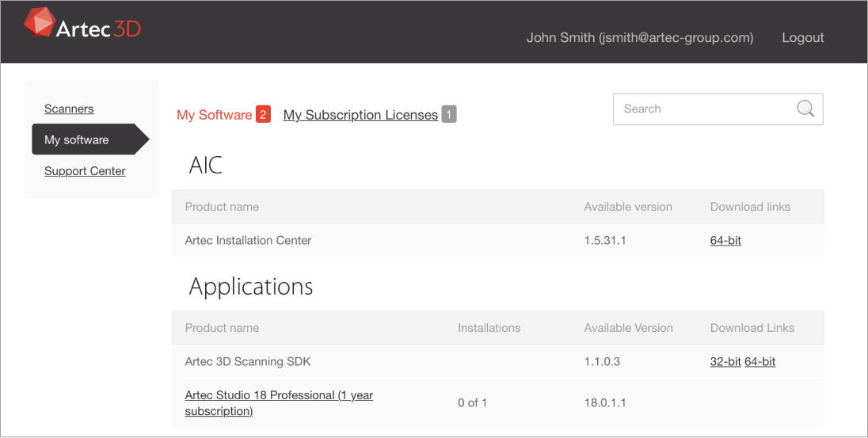Image resolution: width=868 pixels, height=438 pixels.
Task: Click Product name header in Applications table
Action: [x=222, y=328]
